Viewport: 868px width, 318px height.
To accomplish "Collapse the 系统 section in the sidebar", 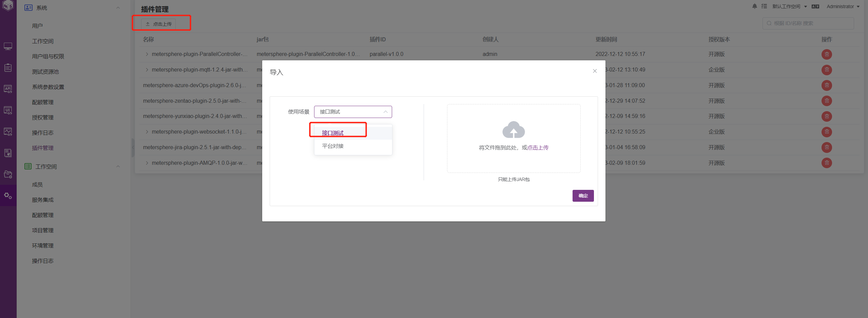I will (118, 7).
